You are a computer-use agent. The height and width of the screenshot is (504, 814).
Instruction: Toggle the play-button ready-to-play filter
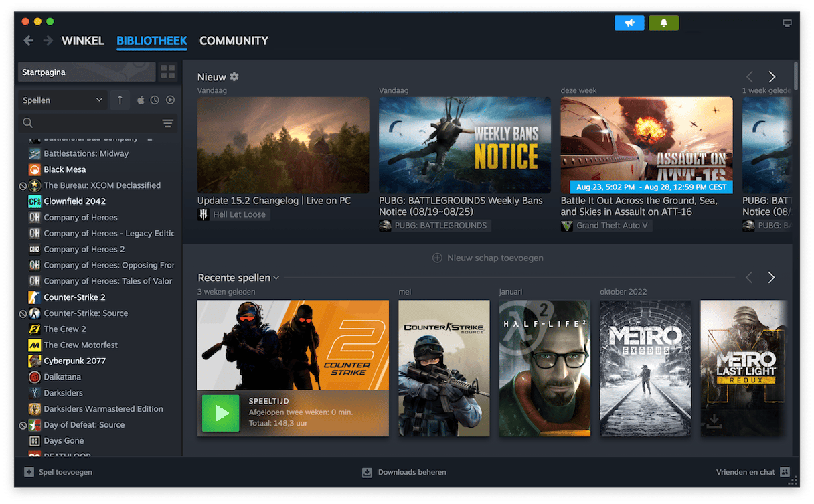tap(170, 100)
